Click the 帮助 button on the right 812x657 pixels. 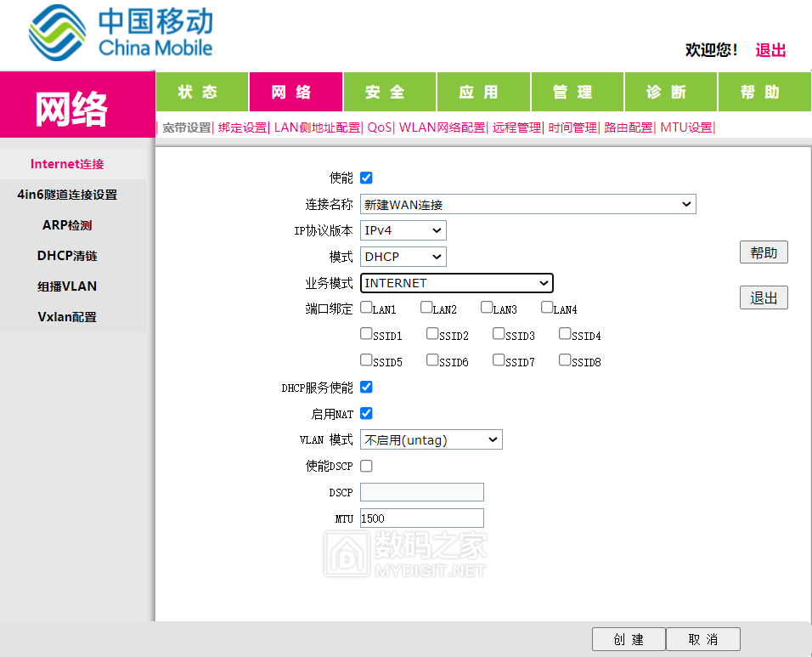[764, 252]
